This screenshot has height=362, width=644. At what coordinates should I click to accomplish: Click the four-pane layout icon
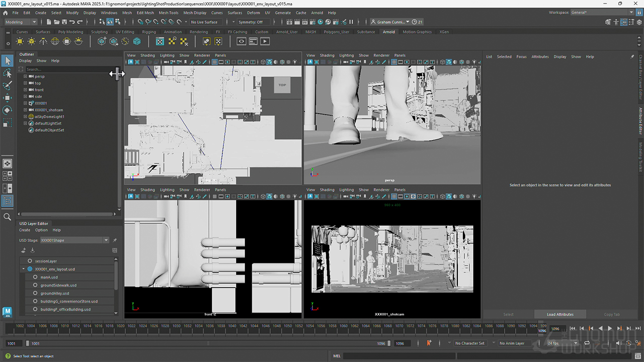coord(8,176)
